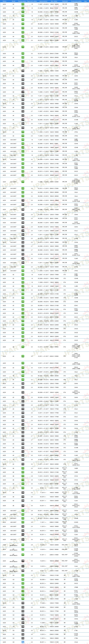Click diesel icon in A4 AVANT 8K5 CLAB row
The height and width of the screenshot is (644, 89).
click(23, 259)
